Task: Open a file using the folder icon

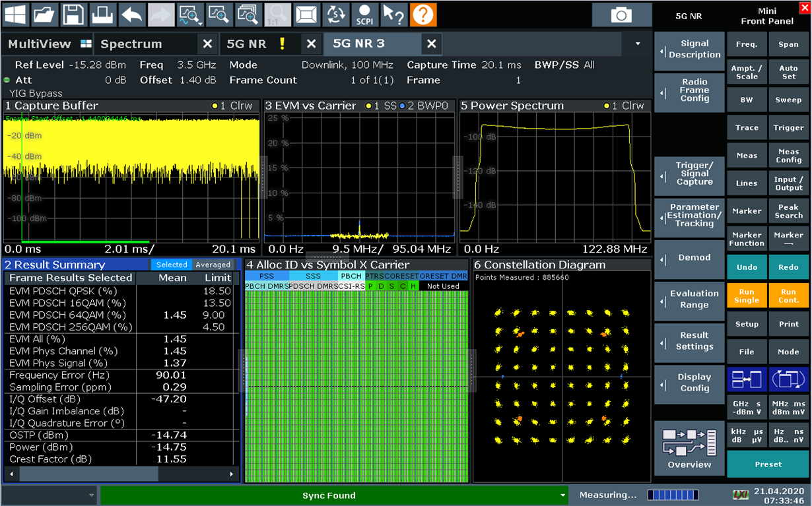Action: click(x=44, y=14)
